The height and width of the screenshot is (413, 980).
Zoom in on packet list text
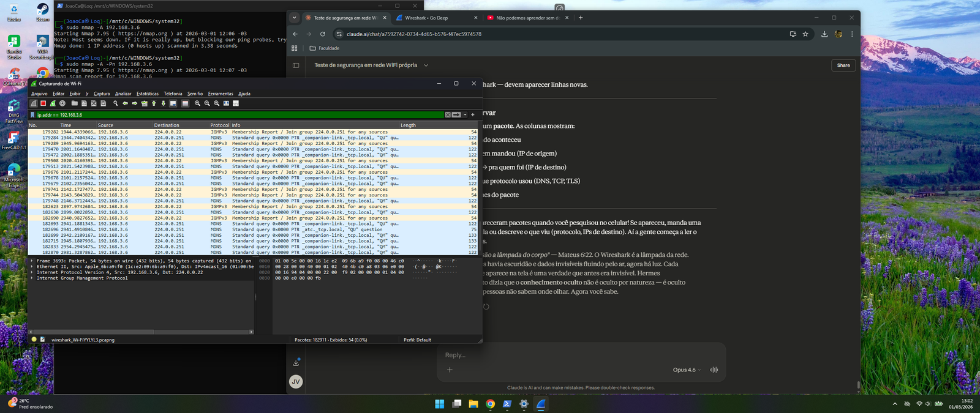pos(197,103)
